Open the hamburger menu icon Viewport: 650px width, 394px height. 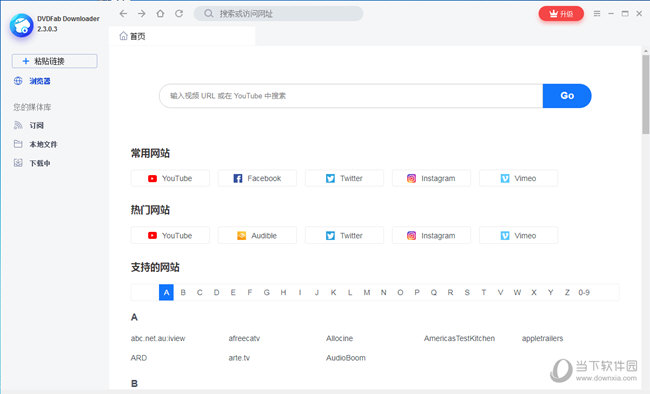point(597,14)
